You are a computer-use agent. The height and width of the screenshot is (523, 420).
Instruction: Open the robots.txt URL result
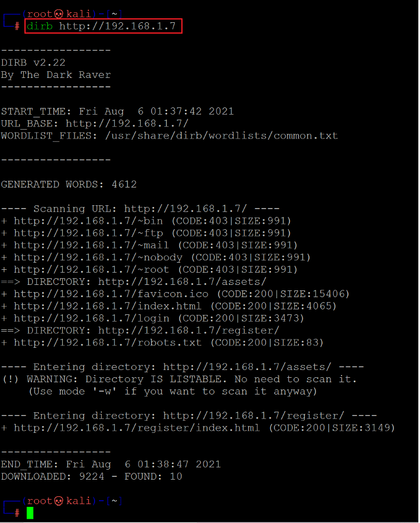pyautogui.click(x=108, y=343)
